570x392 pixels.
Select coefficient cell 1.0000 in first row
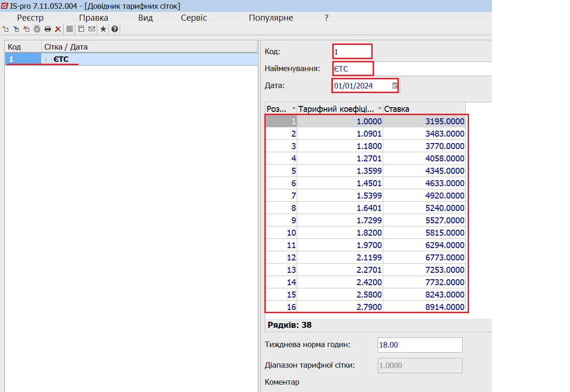pyautogui.click(x=340, y=121)
